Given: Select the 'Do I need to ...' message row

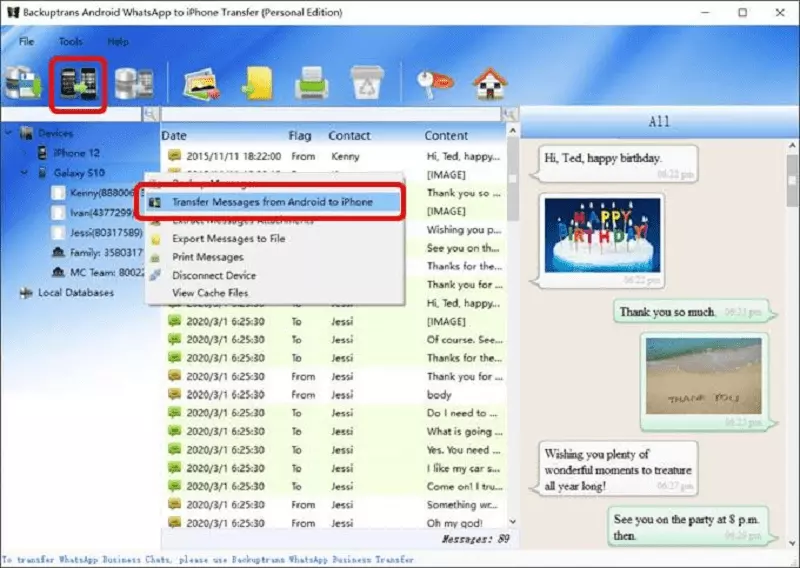Looking at the screenshot, I should tap(334, 413).
